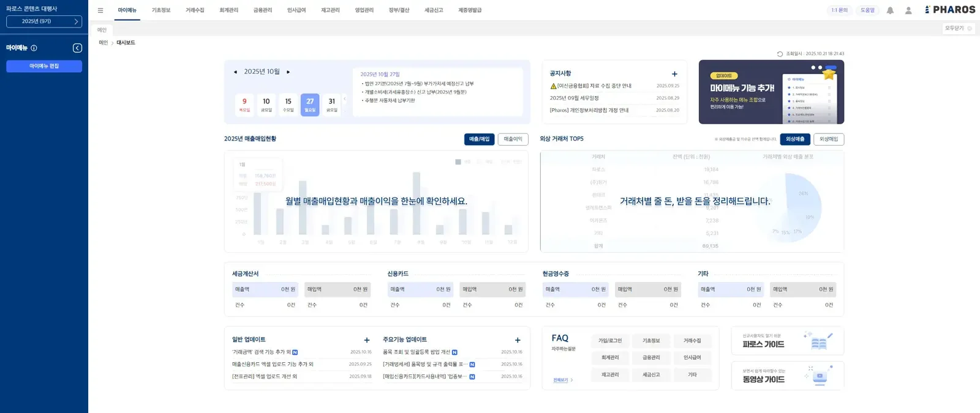Open more 주요기능 업데이트 with plus icon
Viewport: 980px width, 413px height.
click(518, 340)
